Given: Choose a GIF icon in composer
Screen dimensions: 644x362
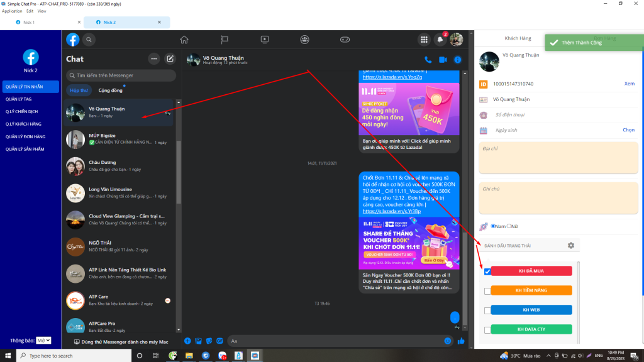Looking at the screenshot, I should (x=219, y=341).
